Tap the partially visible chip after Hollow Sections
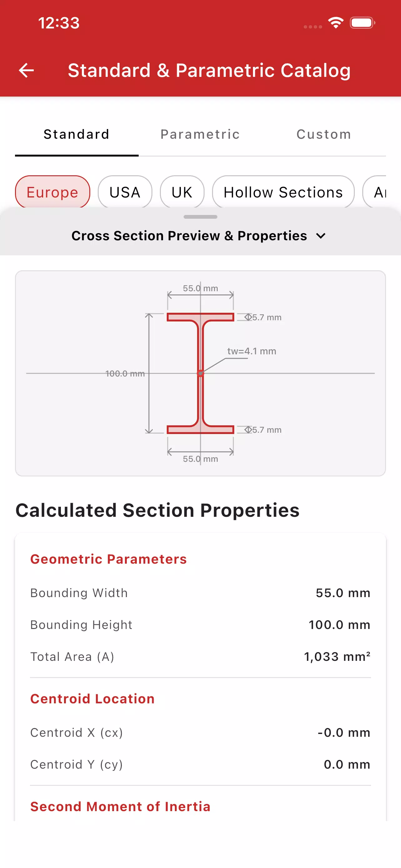Image resolution: width=401 pixels, height=868 pixels. (374, 192)
